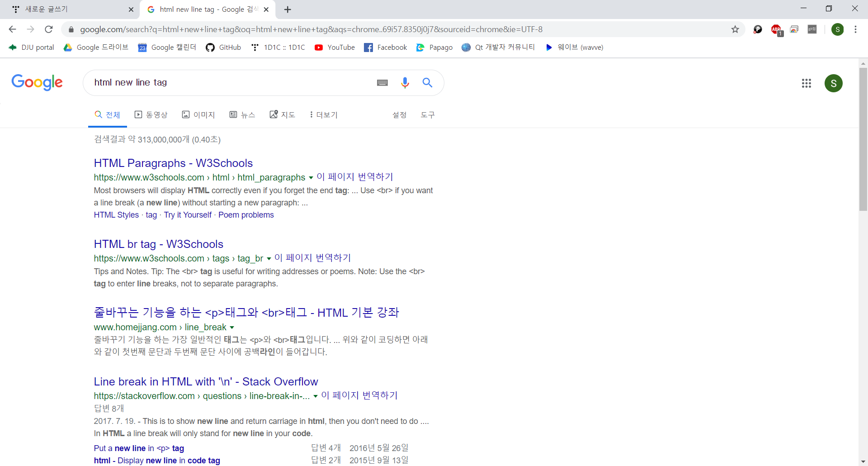This screenshot has width=868, height=466.
Task: Open the on-screen keyboard input tool
Action: [x=382, y=82]
